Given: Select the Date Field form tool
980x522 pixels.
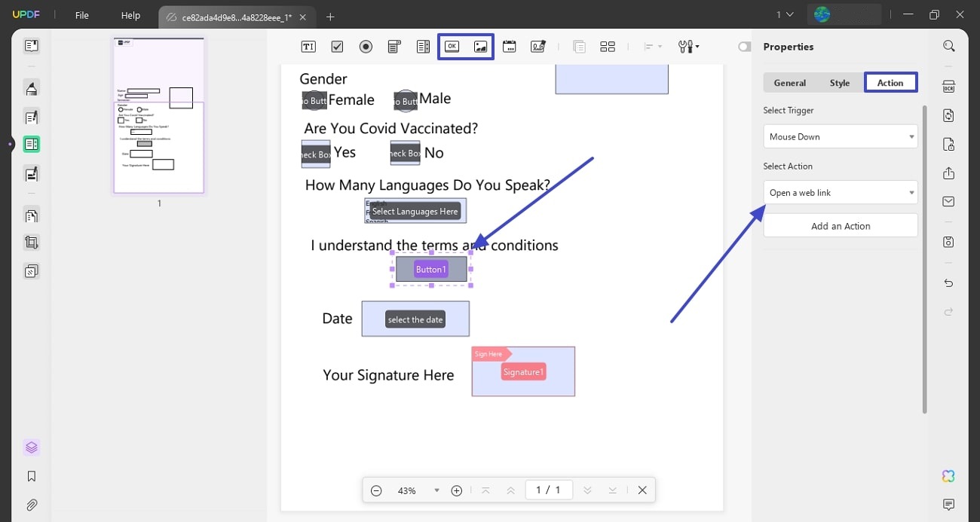Looking at the screenshot, I should [x=510, y=46].
